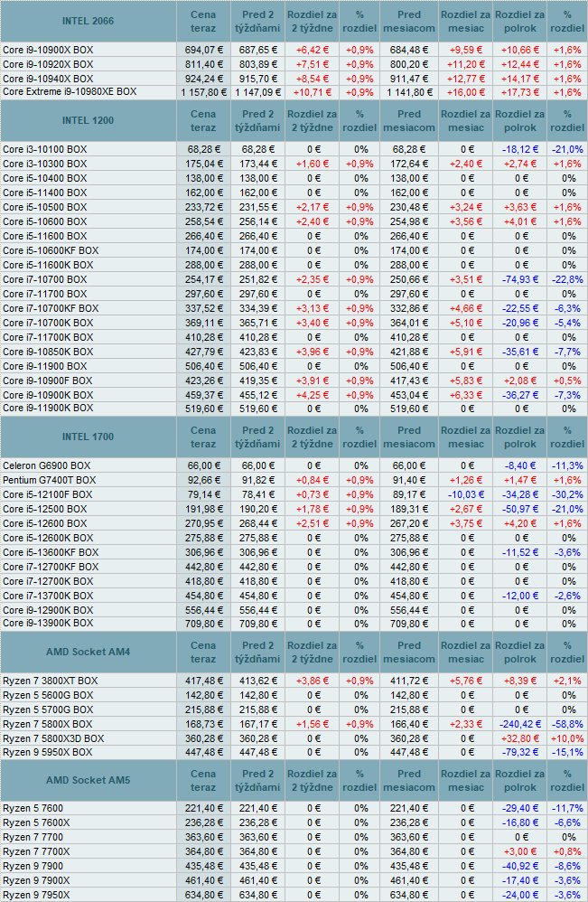Click the -30,2% percentage for i5-12100F
The width and height of the screenshot is (588, 902).
click(x=567, y=494)
